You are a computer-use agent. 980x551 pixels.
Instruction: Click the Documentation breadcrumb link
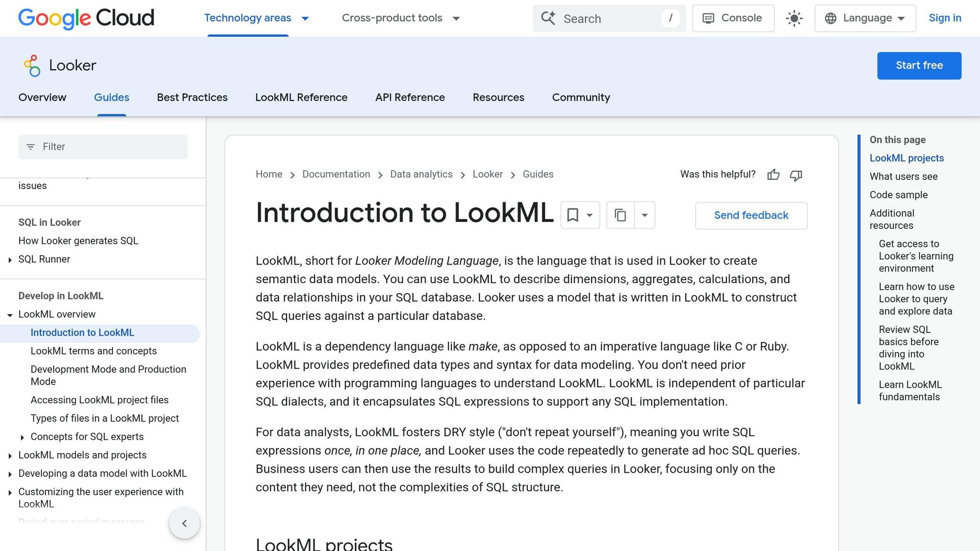(336, 175)
